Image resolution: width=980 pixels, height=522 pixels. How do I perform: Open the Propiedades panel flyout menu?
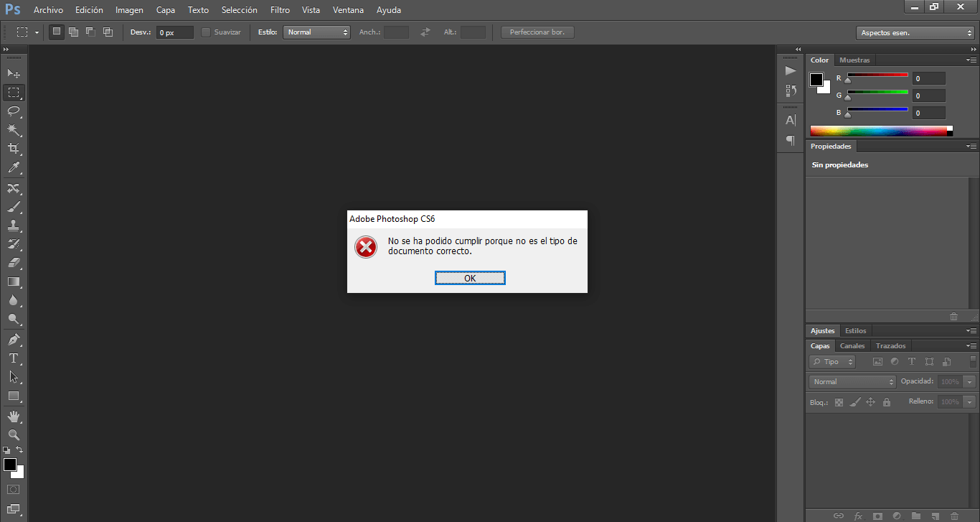[971, 146]
